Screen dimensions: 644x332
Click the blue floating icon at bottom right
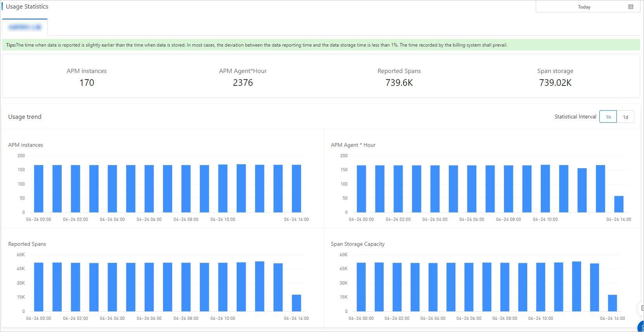[x=641, y=327]
